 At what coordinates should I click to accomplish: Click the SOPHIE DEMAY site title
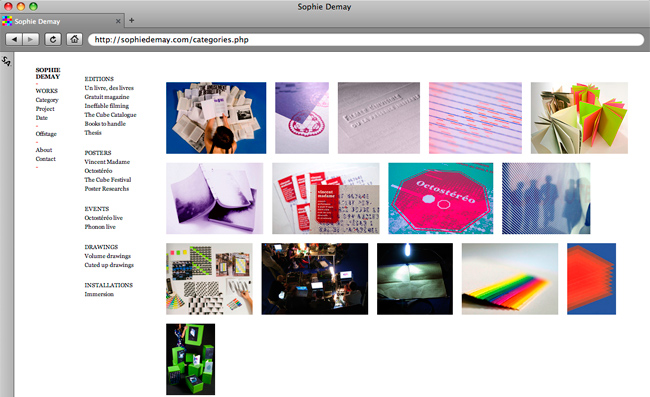[x=48, y=73]
